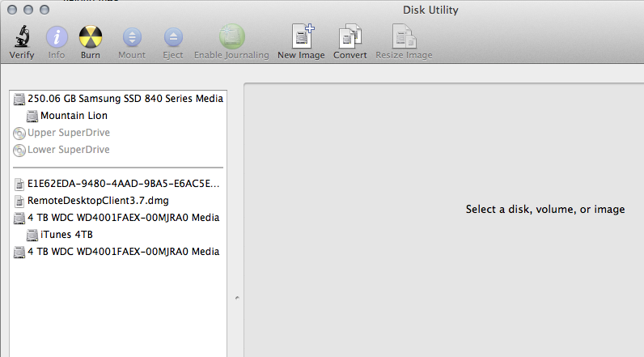Click the sidebar split divider handle

click(236, 298)
